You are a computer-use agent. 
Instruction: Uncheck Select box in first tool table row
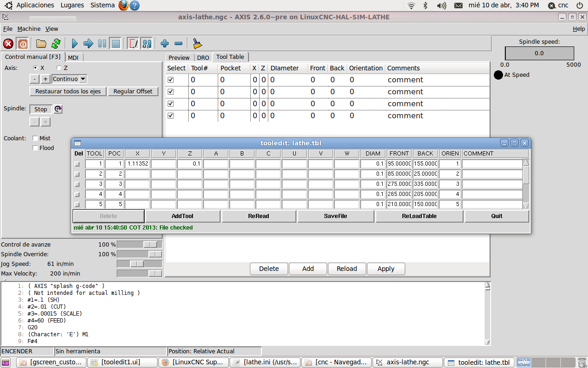coord(171,80)
